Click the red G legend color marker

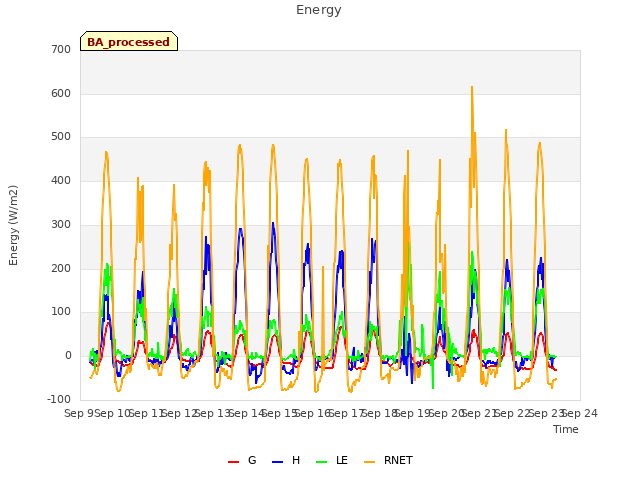[233, 462]
